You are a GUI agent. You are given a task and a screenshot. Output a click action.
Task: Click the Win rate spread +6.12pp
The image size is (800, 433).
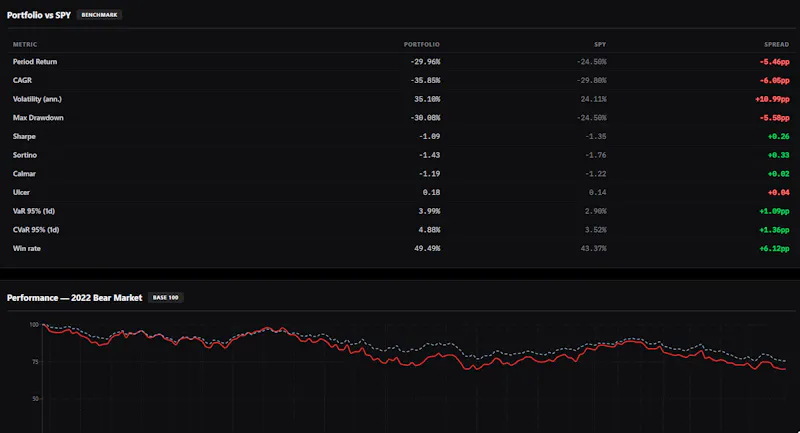tap(774, 248)
